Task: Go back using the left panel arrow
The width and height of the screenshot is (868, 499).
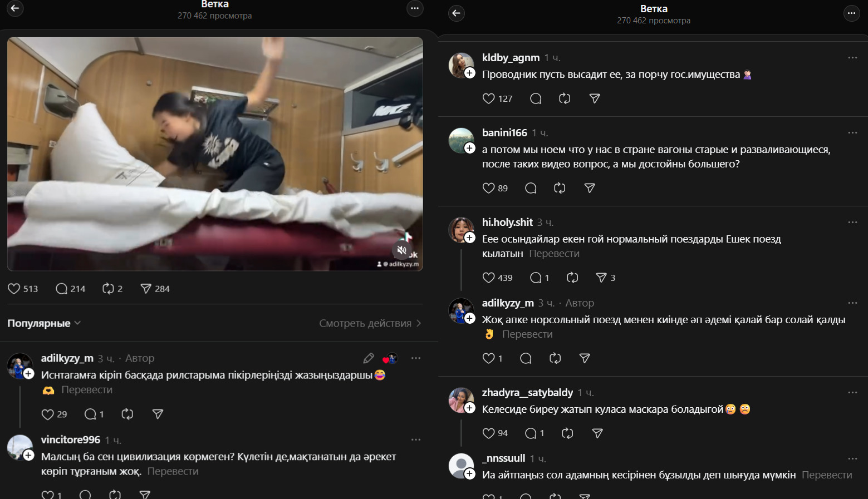Action: (x=15, y=8)
